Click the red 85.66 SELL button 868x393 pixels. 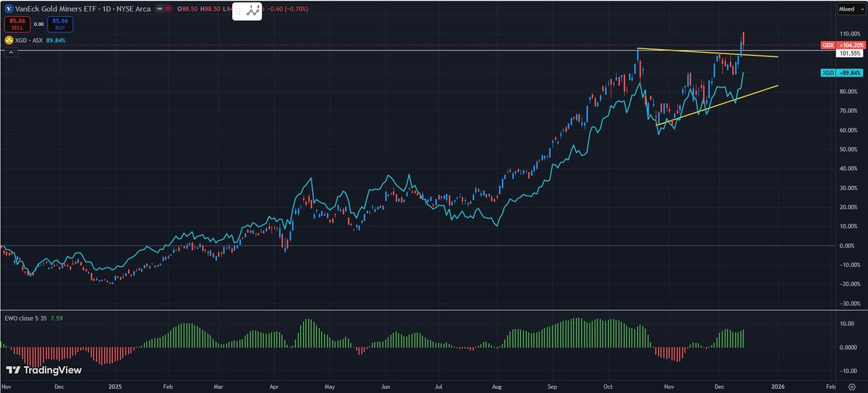17,24
